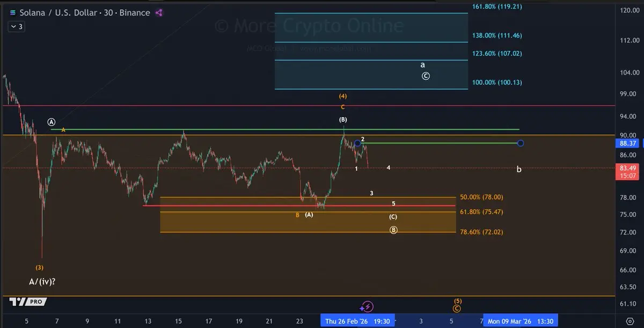
Task: Click the 30 interval label in title
Action: 109,12
